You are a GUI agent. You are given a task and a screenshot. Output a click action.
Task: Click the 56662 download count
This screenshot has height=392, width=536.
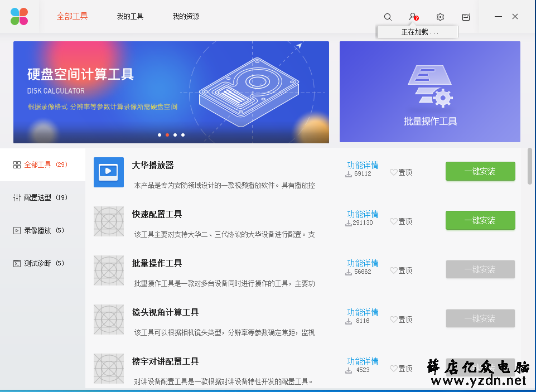[363, 272]
